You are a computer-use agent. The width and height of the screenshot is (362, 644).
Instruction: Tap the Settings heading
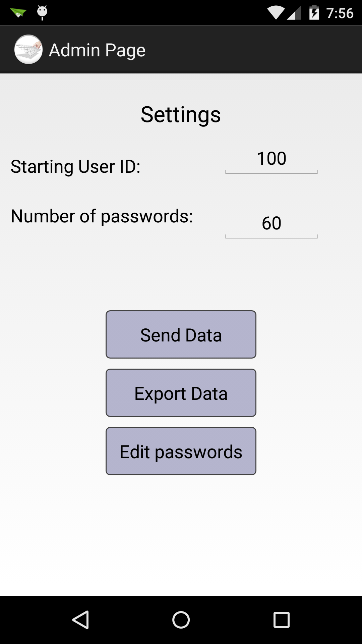tap(181, 114)
